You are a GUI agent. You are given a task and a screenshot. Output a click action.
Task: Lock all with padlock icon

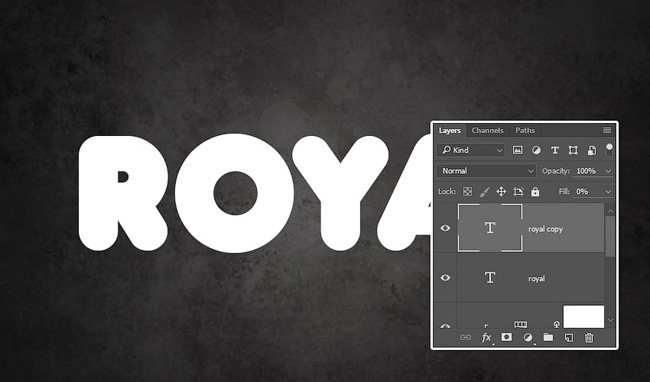pos(535,191)
